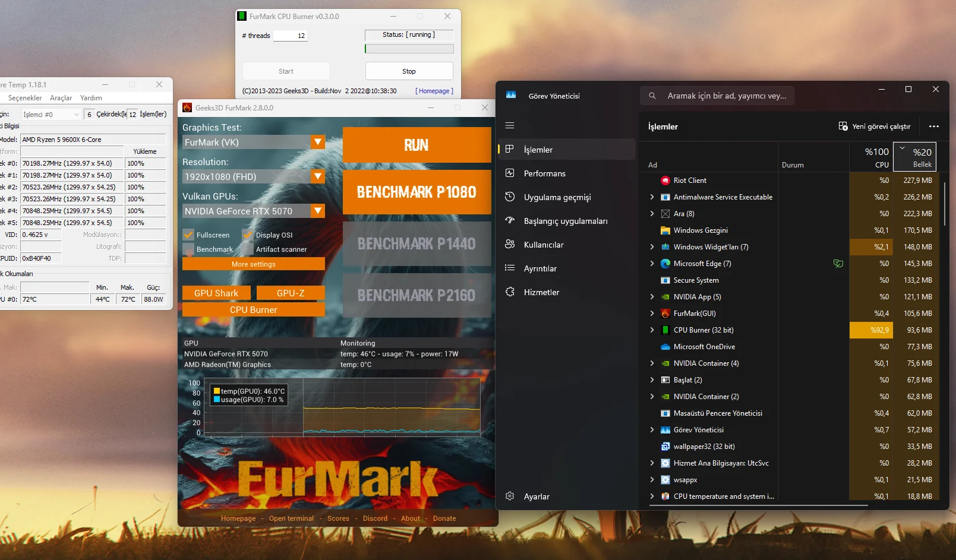
Task: Click the efficiency mode leaf icon for Edge
Action: pyautogui.click(x=838, y=263)
